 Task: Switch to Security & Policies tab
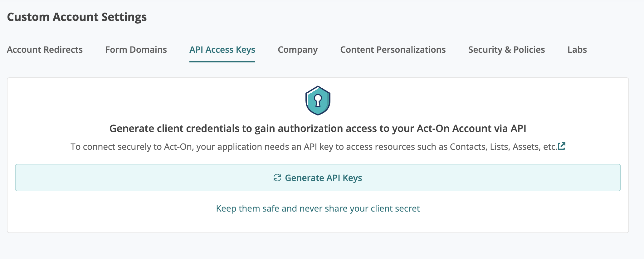pyautogui.click(x=506, y=50)
